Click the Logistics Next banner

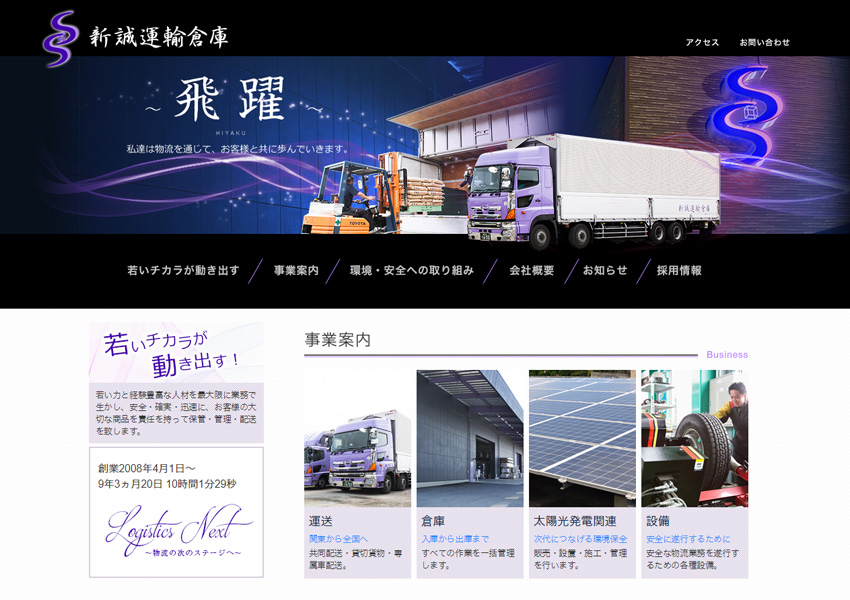[x=176, y=532]
